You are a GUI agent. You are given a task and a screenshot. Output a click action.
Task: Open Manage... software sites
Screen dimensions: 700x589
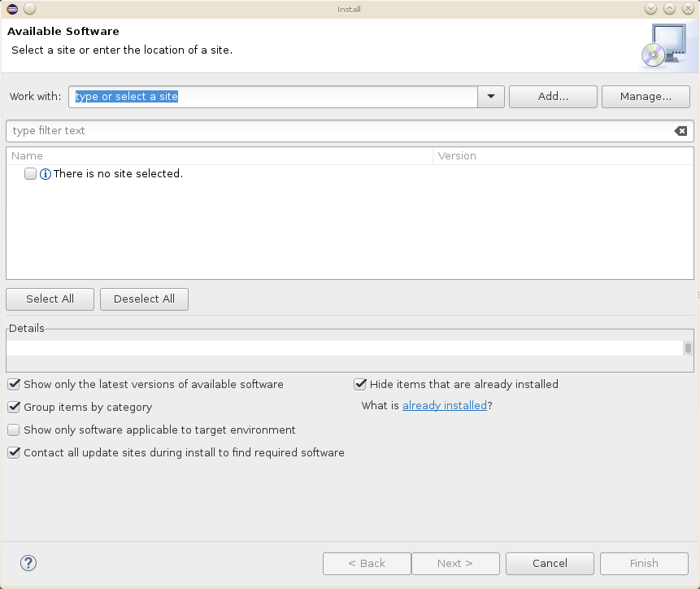(x=646, y=96)
